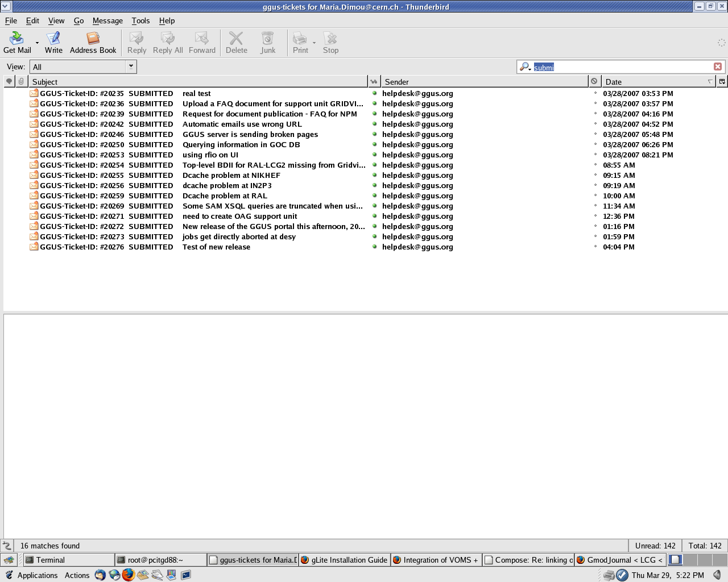
Task: Click the thread column header icon
Action: tap(9, 81)
